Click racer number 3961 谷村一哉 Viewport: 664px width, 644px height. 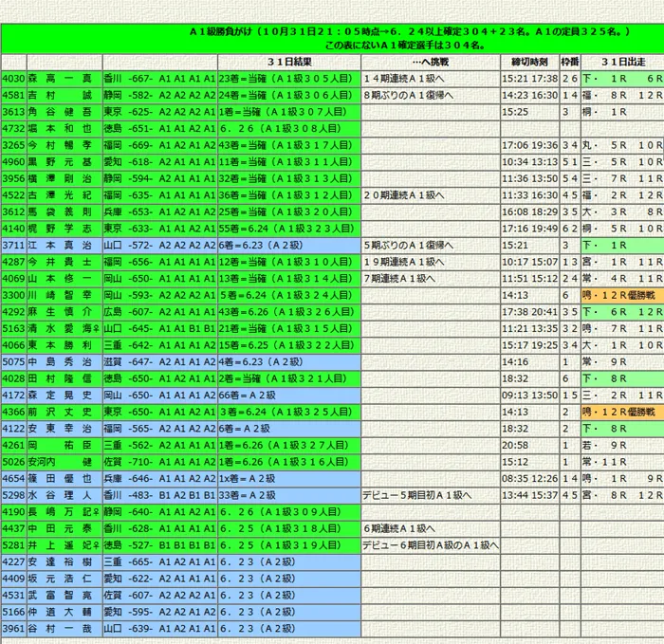pyautogui.click(x=13, y=628)
